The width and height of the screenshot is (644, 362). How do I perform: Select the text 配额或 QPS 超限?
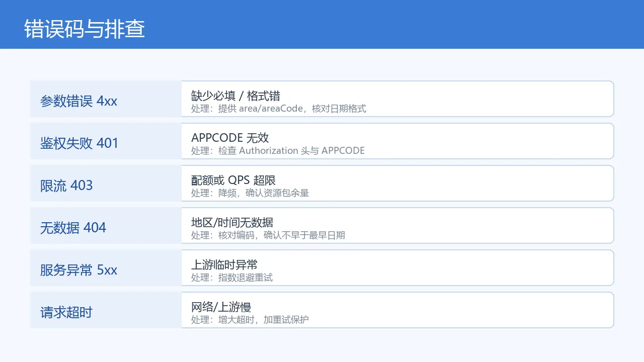click(x=233, y=180)
